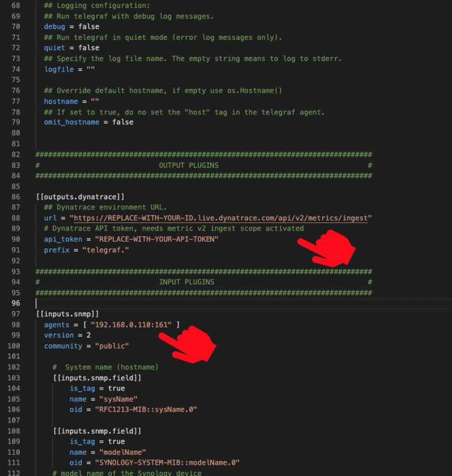Click the "logfile" key on line 74
The height and width of the screenshot is (476, 452).
click(x=59, y=69)
